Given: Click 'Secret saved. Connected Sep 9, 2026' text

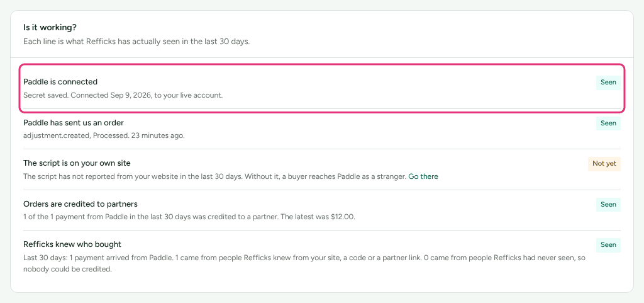Looking at the screenshot, I should point(123,95).
